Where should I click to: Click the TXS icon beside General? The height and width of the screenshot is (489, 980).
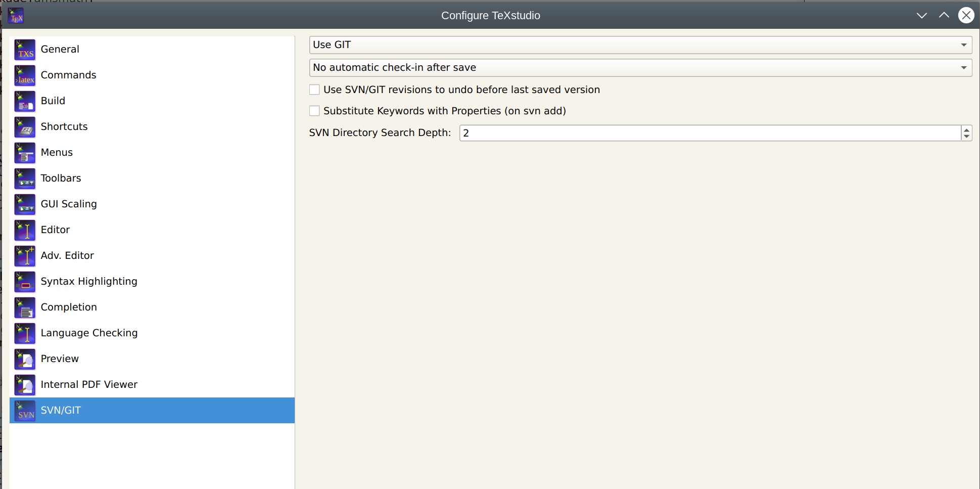[25, 50]
